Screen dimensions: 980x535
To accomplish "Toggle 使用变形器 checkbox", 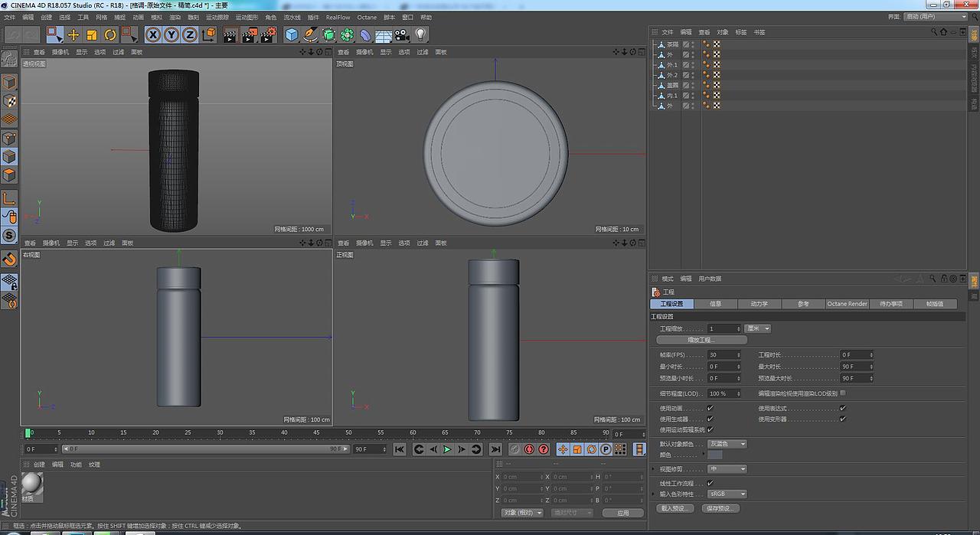I will [843, 419].
